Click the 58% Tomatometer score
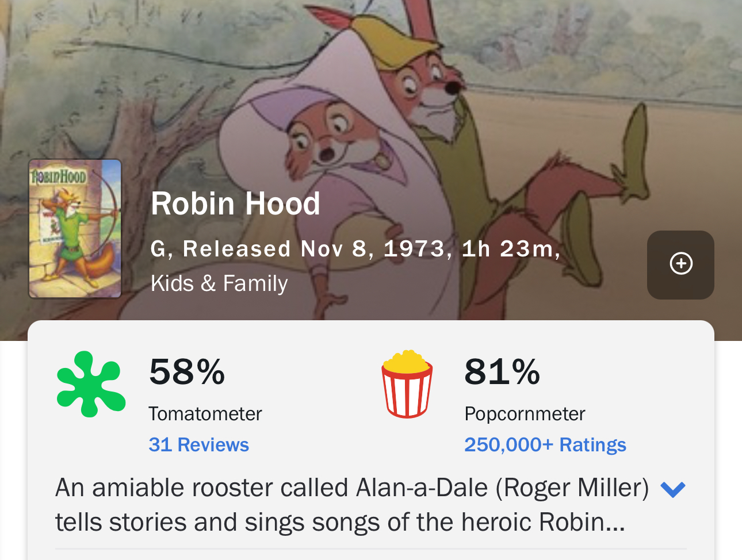This screenshot has height=560, width=742. [x=187, y=371]
